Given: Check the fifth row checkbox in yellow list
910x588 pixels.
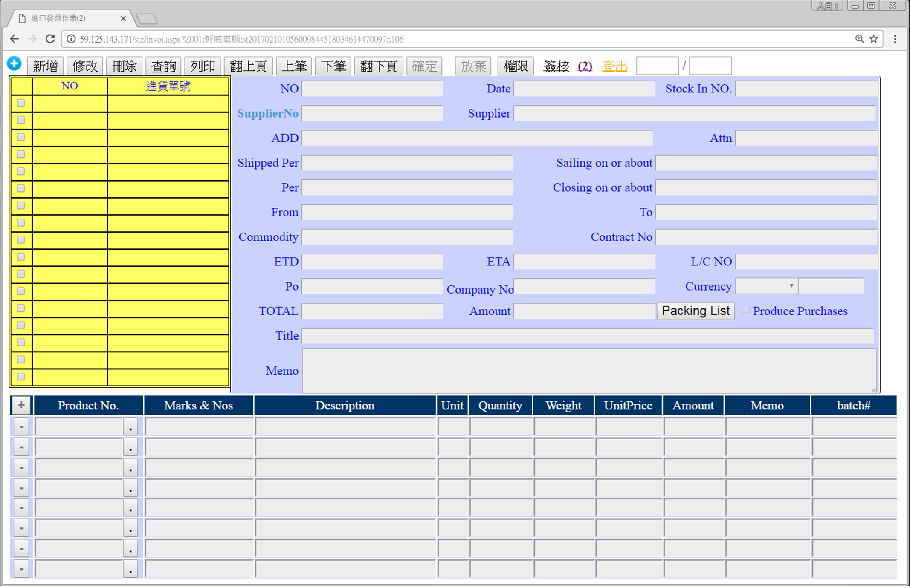Looking at the screenshot, I should [21, 171].
